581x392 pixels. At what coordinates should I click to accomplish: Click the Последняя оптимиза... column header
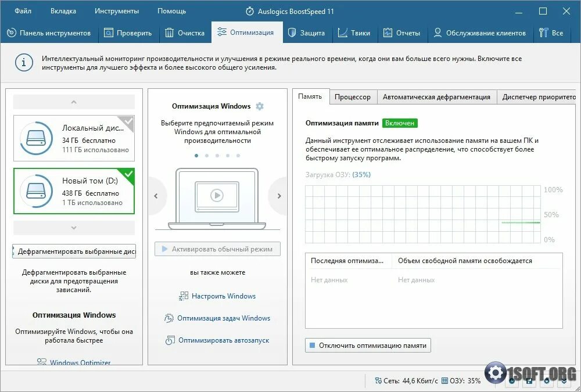coord(347,261)
